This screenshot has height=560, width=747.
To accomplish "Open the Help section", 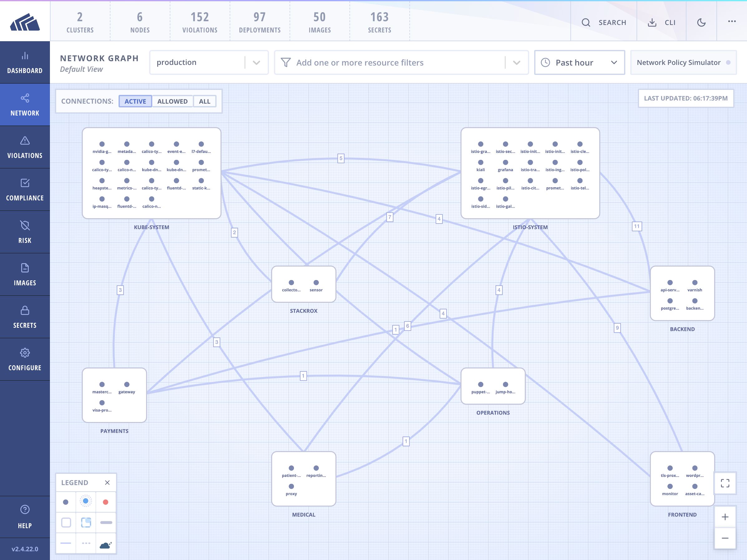I will click(x=25, y=517).
